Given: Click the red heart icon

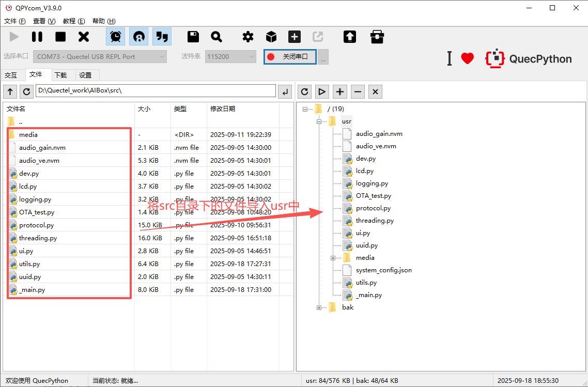Looking at the screenshot, I should coord(467,58).
